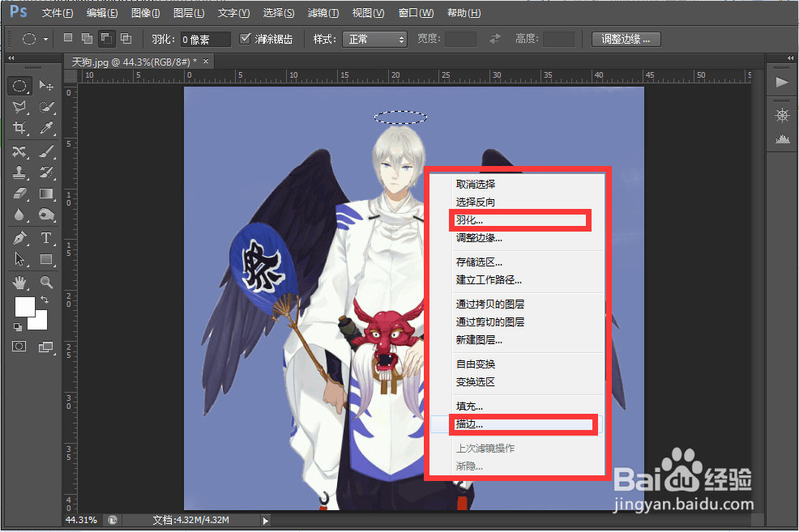Swap width and height values
Viewport: 799px width, 532px height.
tap(495, 39)
